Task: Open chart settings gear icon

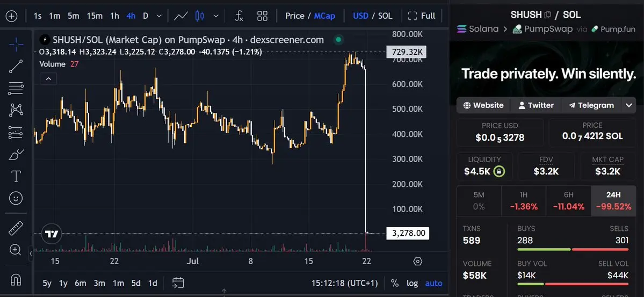Action: coord(418,262)
